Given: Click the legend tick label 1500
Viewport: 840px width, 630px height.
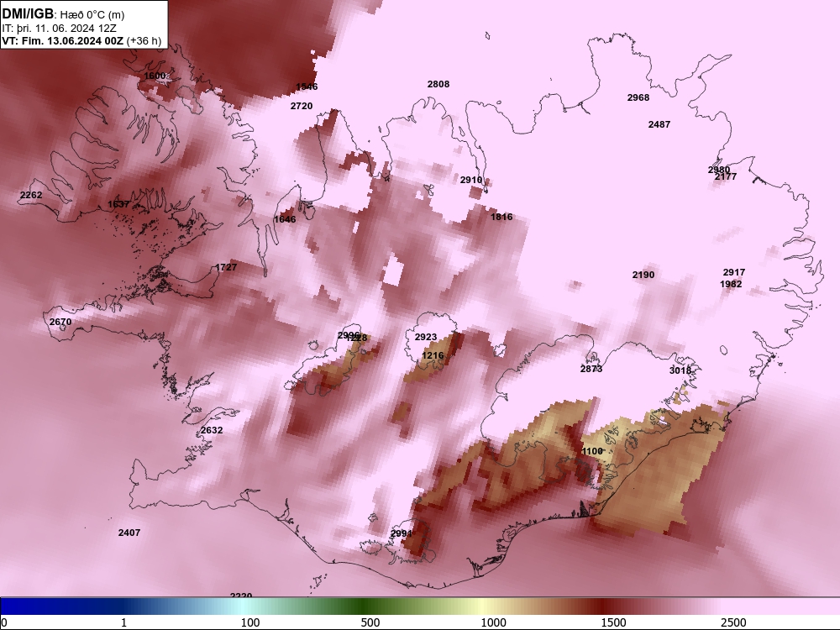Looking at the screenshot, I should 613,622.
